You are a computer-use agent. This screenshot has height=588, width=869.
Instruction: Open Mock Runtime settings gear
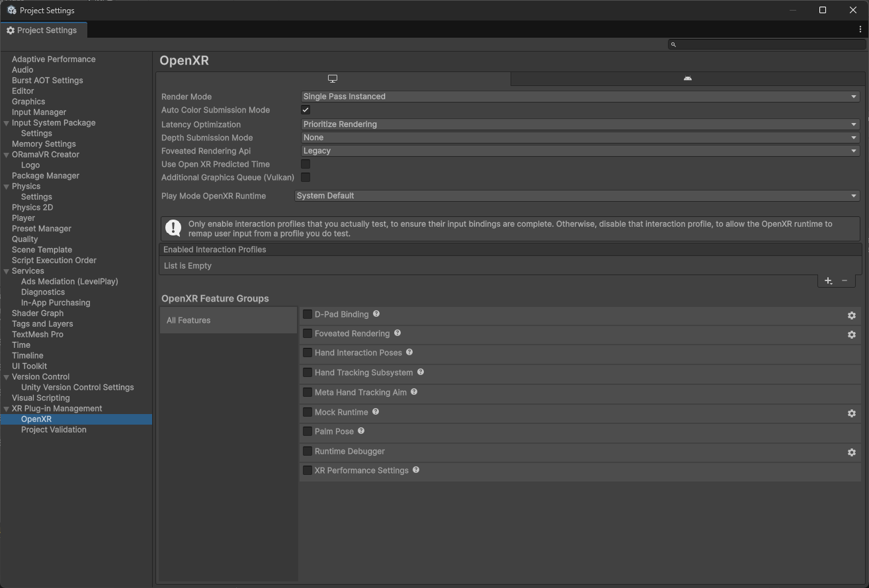coord(852,413)
